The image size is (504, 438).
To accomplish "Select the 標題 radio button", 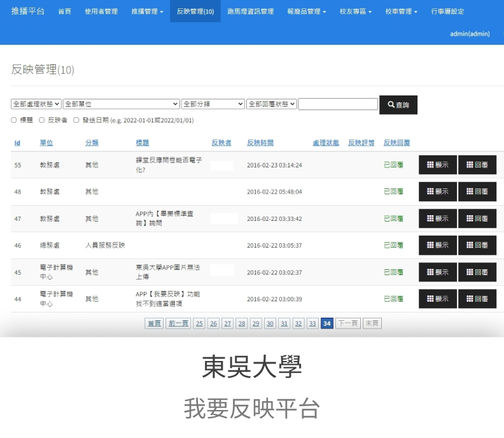I will pos(14,120).
